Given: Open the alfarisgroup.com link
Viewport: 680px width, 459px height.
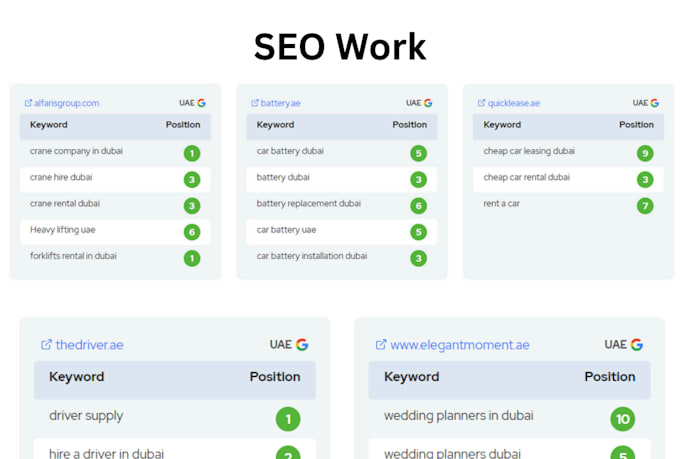Looking at the screenshot, I should (66, 103).
